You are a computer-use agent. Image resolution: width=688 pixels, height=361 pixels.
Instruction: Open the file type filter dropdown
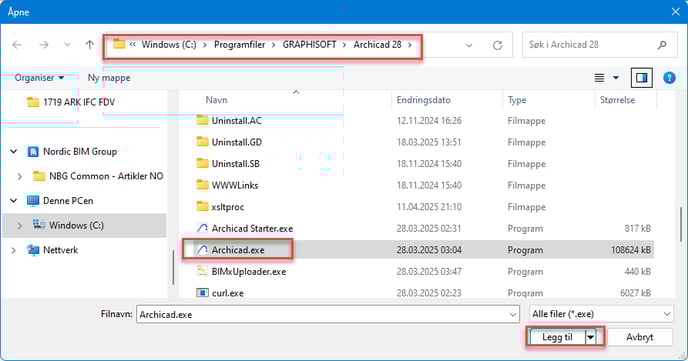[601, 314]
